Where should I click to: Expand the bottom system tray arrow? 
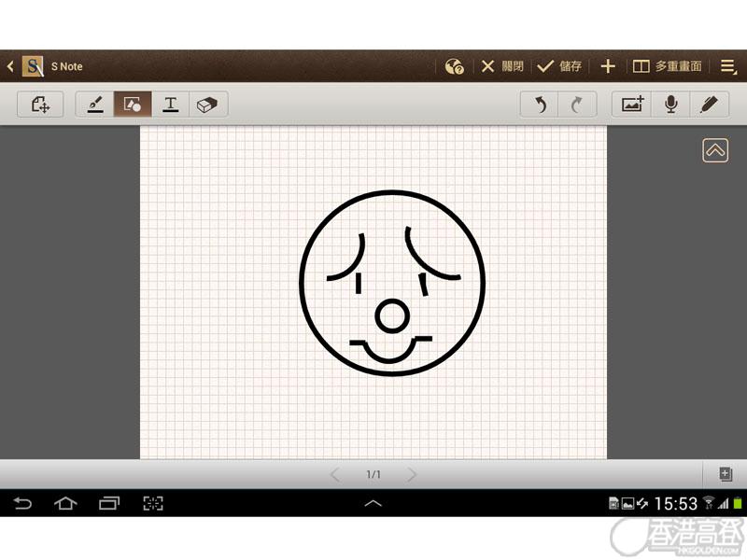pos(373,503)
